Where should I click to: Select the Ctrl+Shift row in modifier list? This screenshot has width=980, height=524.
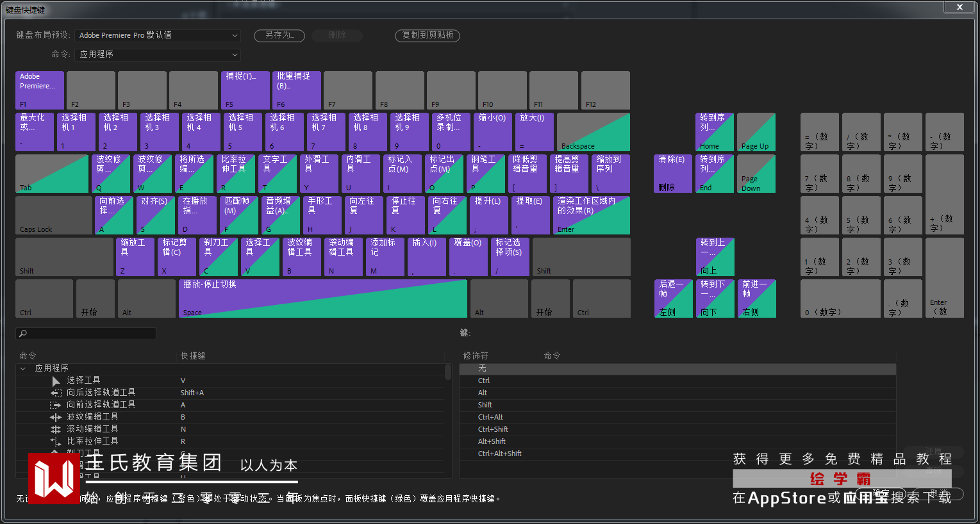point(677,429)
